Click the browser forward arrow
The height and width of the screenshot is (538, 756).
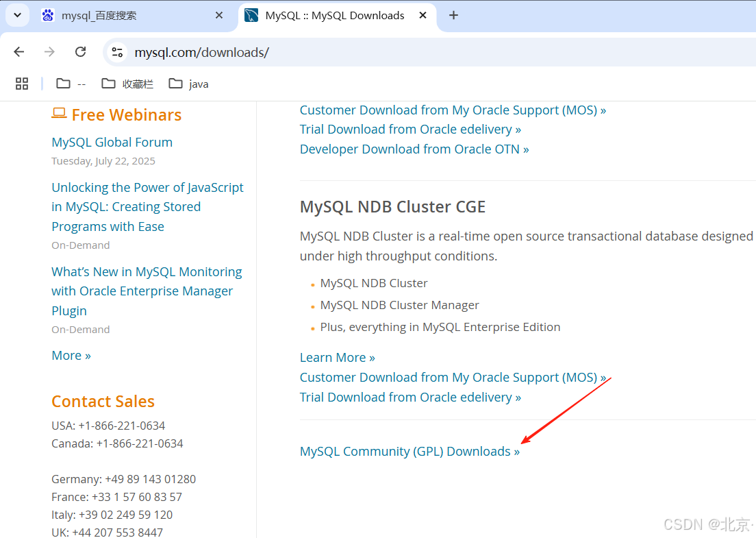49,51
